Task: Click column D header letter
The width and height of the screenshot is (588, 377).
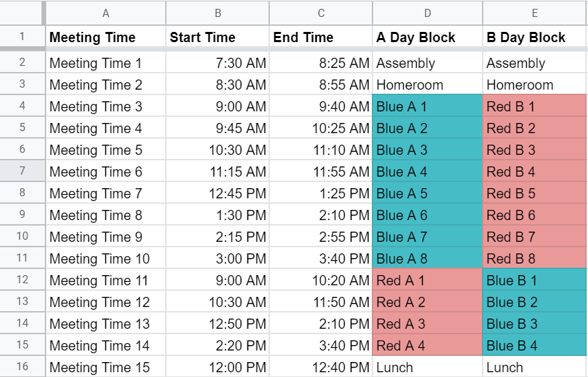Action: (x=428, y=13)
